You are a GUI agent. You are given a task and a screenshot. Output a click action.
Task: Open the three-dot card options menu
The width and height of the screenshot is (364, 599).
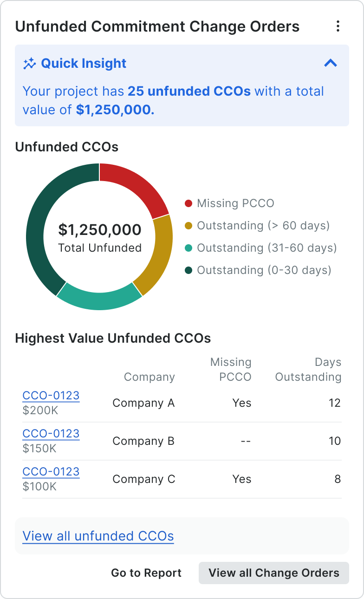[338, 26]
